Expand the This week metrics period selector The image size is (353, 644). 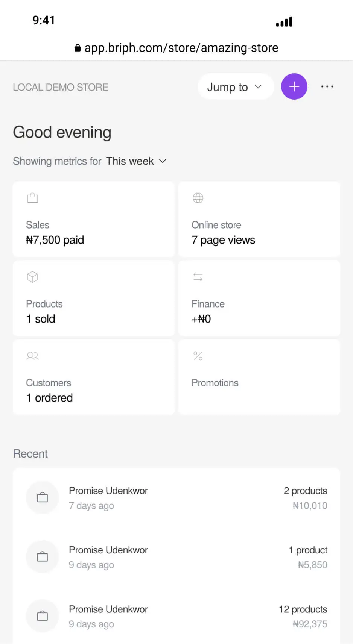tap(136, 161)
